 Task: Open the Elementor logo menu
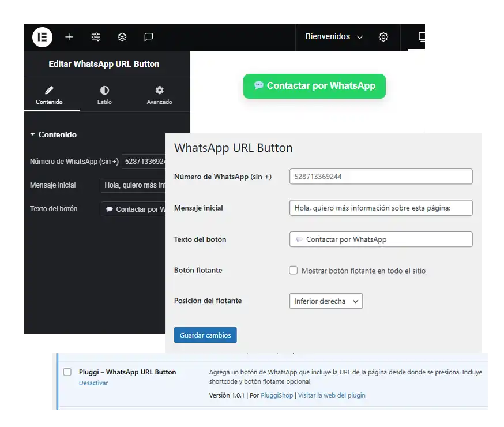coord(42,38)
